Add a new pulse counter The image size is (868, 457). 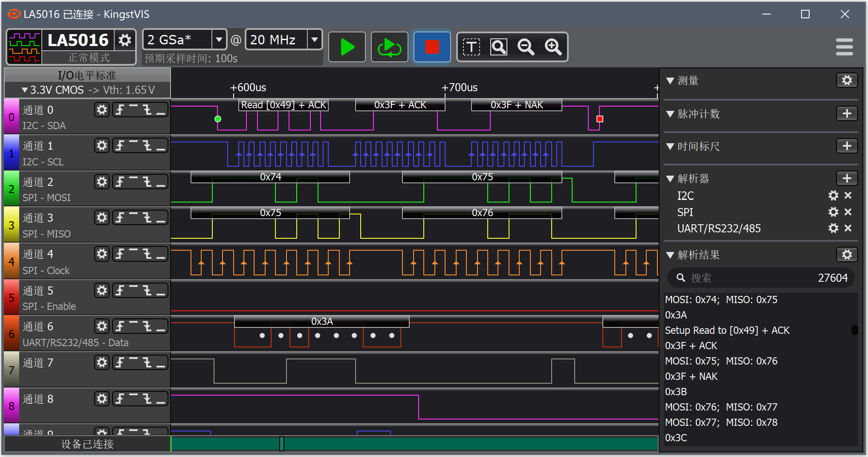tap(847, 113)
